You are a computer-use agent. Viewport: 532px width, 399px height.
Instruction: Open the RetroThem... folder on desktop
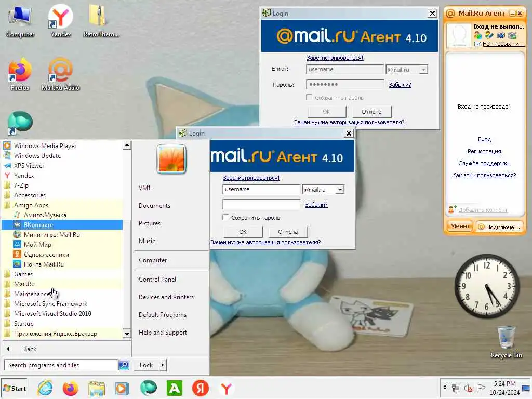tap(101, 21)
